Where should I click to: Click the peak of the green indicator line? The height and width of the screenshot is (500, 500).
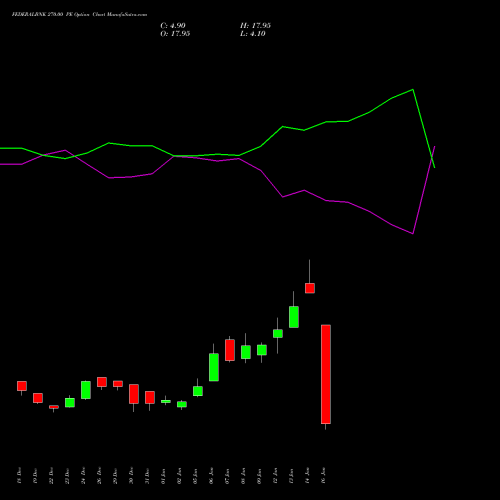point(413,89)
